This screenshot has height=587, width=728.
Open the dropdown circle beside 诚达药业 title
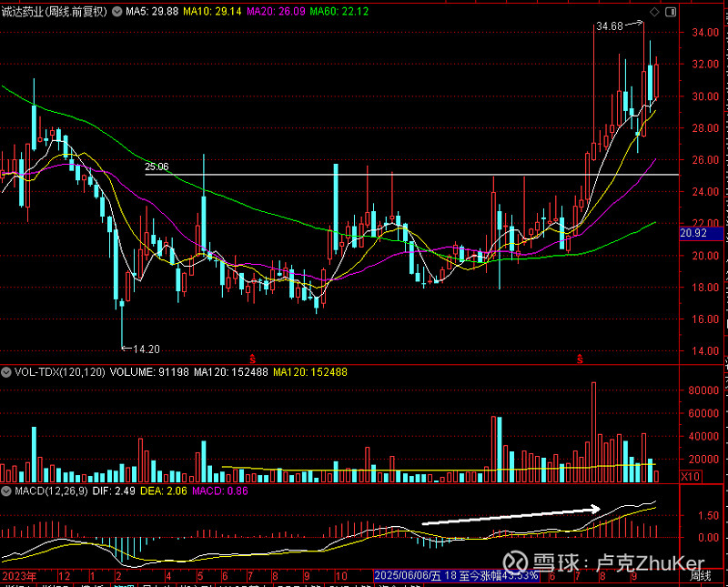pyautogui.click(x=117, y=11)
